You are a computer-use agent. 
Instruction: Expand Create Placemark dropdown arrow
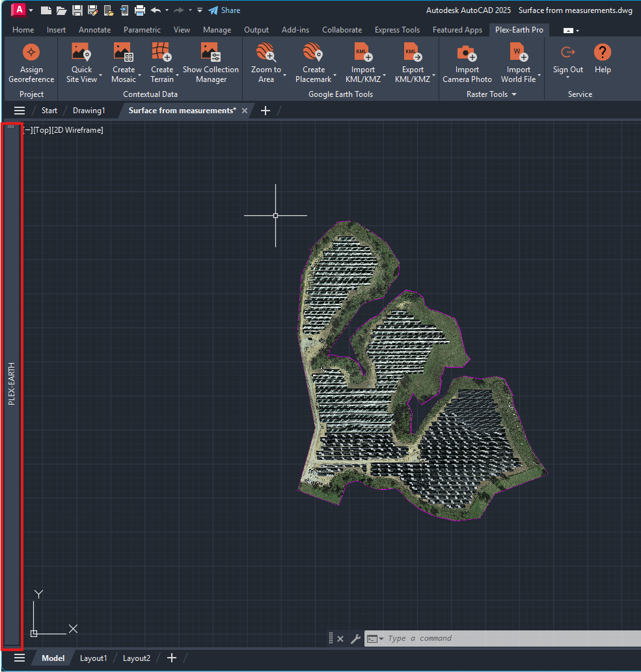[334, 75]
